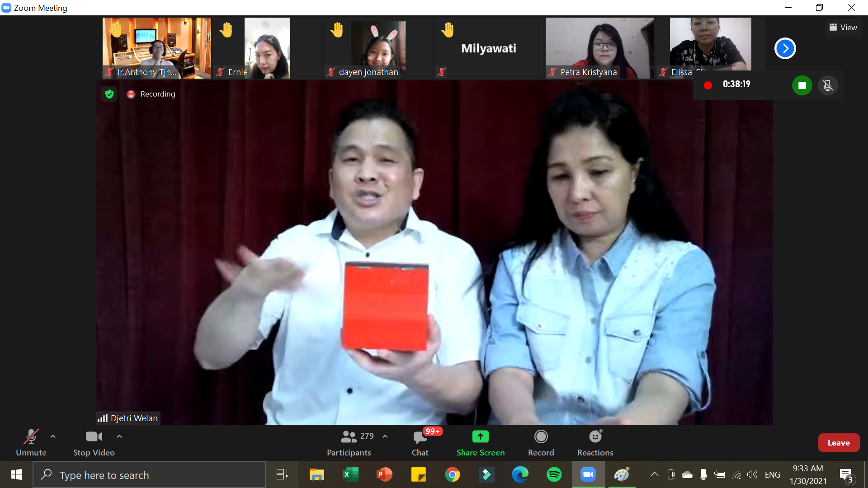Open Paint app from taskbar

pyautogui.click(x=622, y=475)
